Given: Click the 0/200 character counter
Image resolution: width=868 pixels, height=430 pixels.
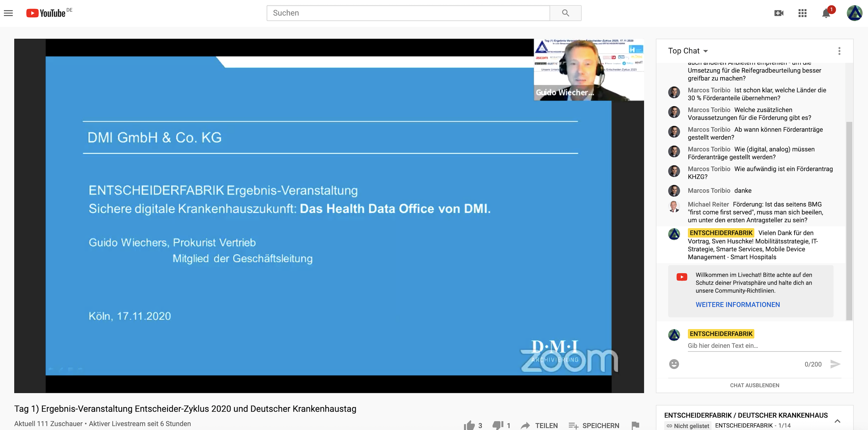Looking at the screenshot, I should point(813,364).
